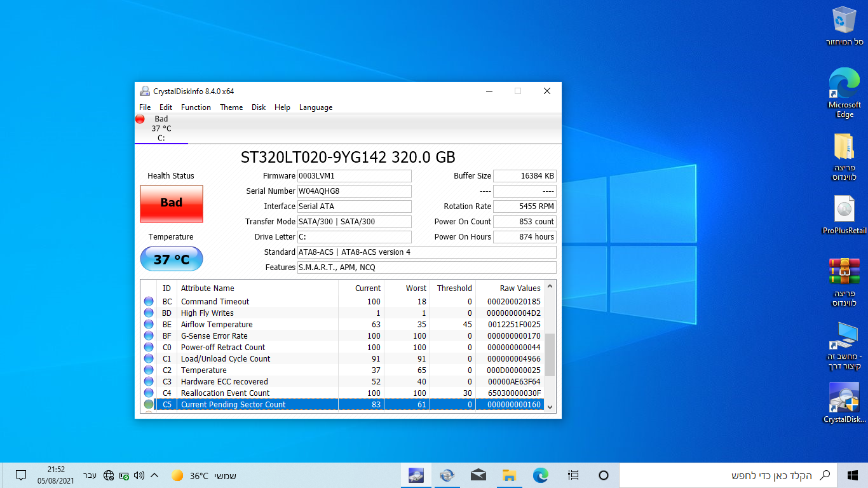
Task: Select the C: disk tab with 37 °C
Action: click(161, 128)
